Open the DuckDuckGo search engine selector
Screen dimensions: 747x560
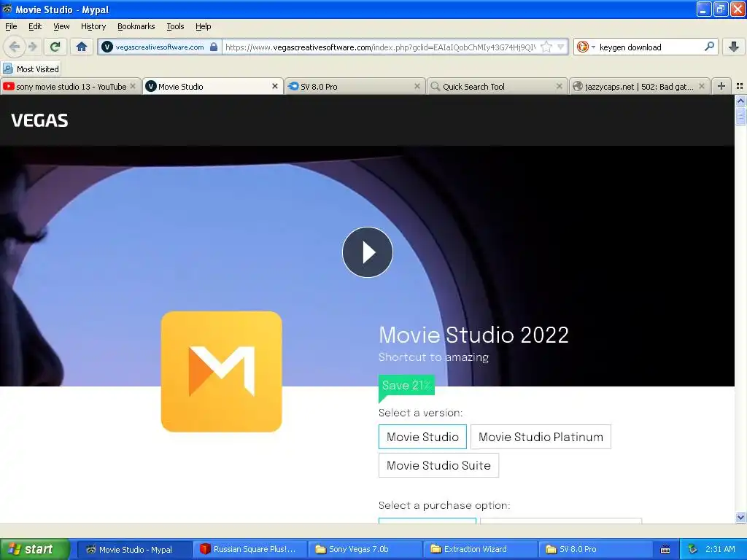click(x=586, y=47)
